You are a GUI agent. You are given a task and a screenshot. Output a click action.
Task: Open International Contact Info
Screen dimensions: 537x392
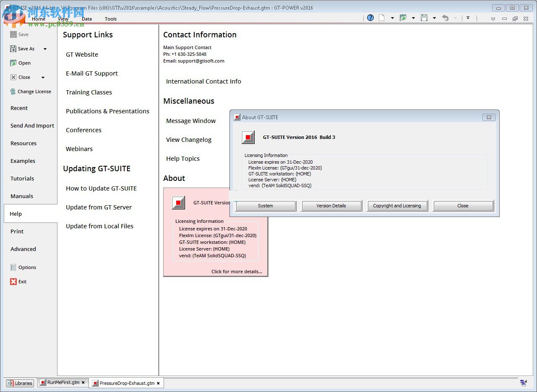(203, 81)
